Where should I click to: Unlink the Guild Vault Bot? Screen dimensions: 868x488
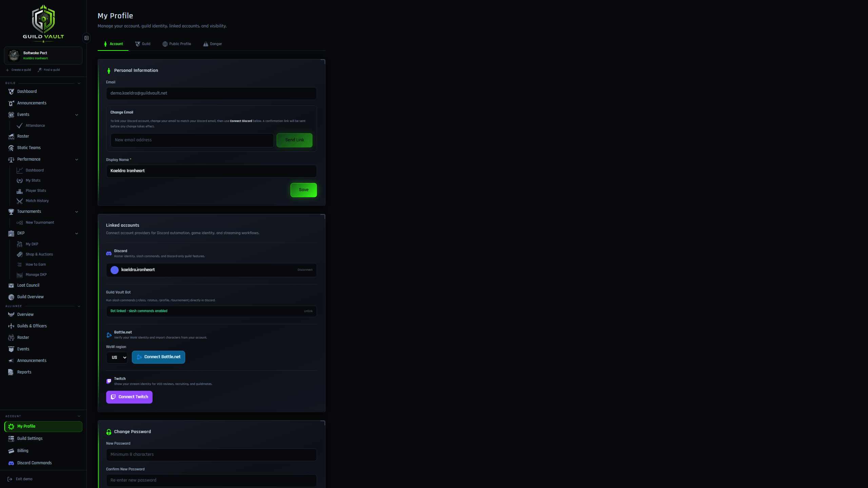[308, 311]
